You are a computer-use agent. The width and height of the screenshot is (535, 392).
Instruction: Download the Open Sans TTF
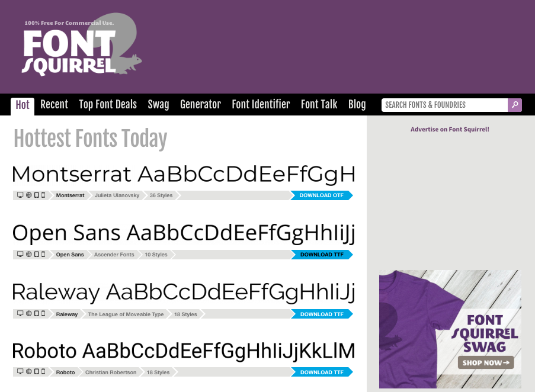pos(322,255)
